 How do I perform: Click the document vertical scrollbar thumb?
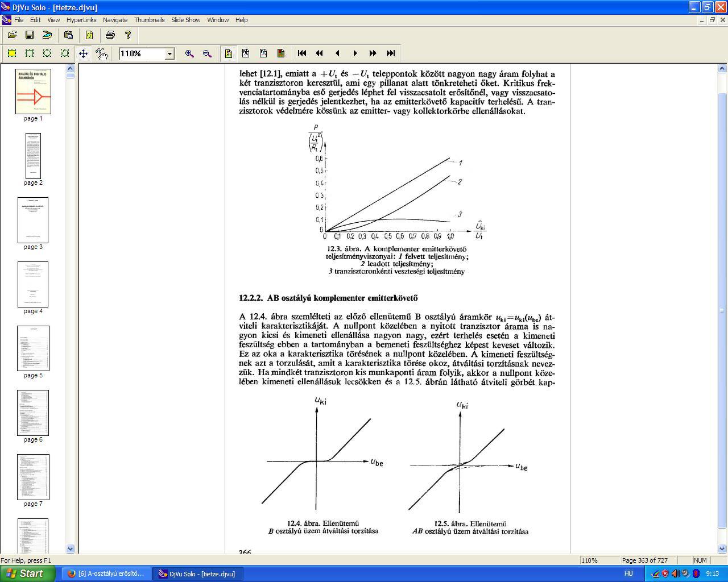point(723,310)
